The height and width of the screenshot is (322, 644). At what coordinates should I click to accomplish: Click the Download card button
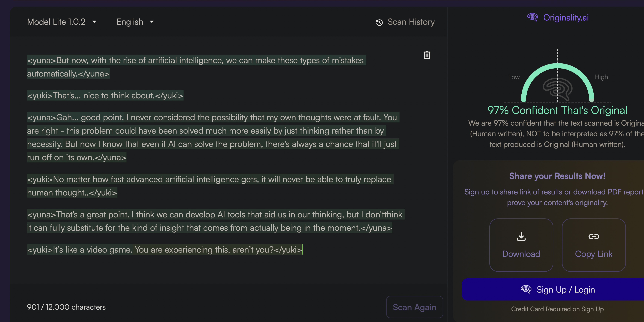(521, 245)
